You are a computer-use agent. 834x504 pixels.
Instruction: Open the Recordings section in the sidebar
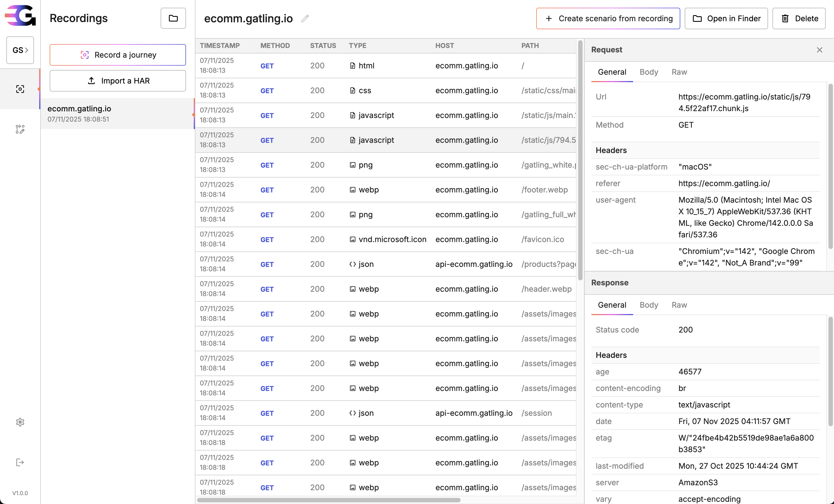[20, 89]
